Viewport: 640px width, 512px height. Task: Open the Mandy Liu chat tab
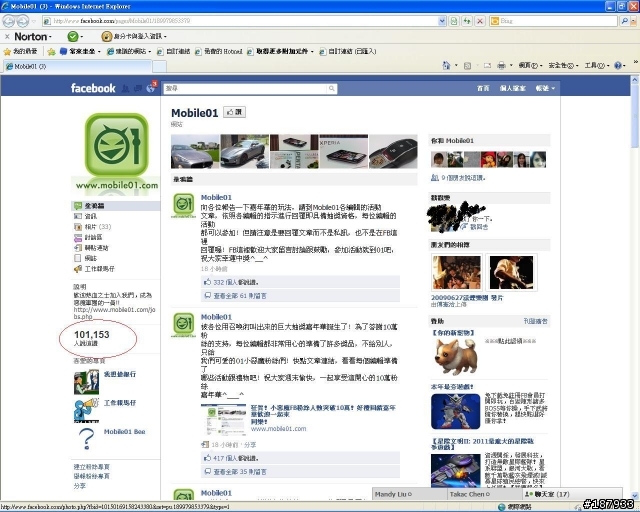pos(410,494)
